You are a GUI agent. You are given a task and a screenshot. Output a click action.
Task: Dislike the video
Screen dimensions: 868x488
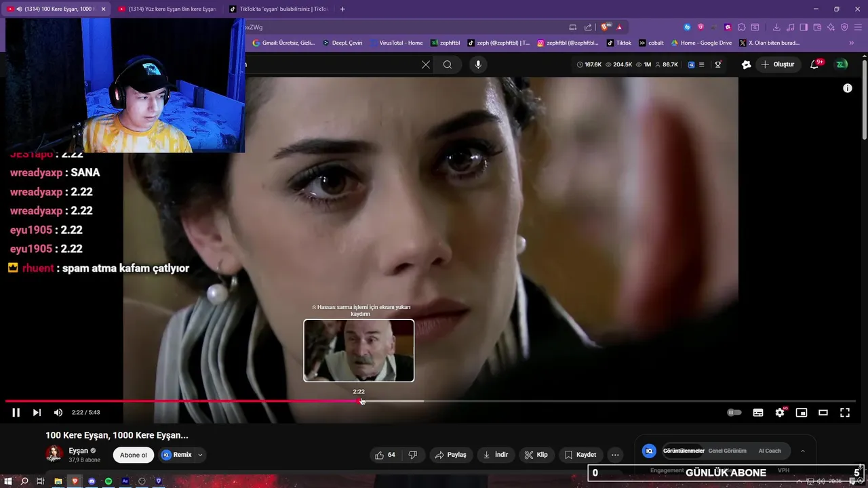[x=413, y=455]
